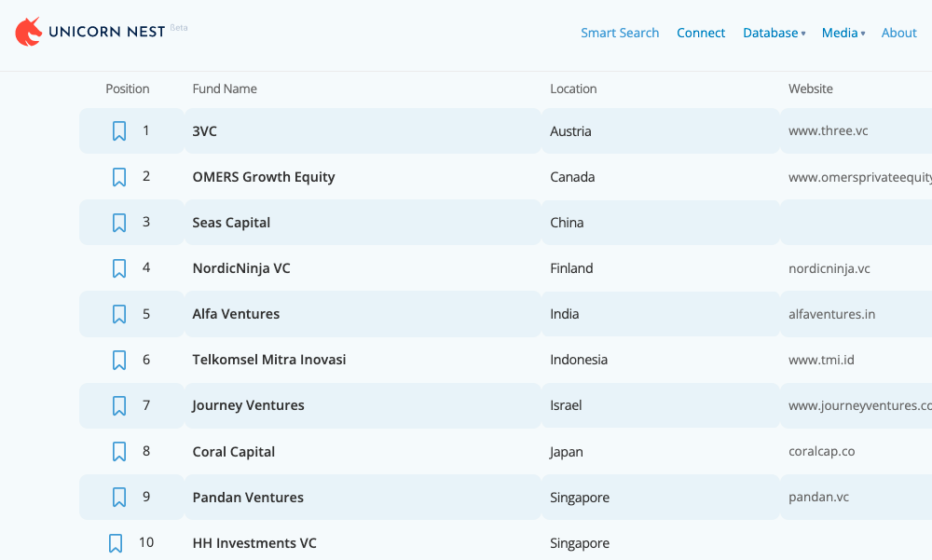Open the Journey Ventures profile
The image size is (932, 560).
pyautogui.click(x=248, y=405)
